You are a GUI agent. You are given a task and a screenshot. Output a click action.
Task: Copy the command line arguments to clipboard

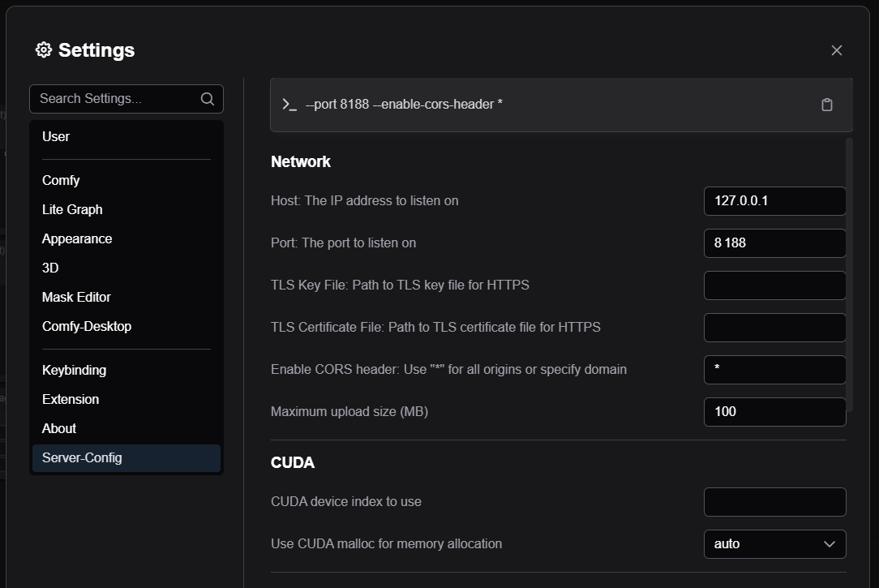(x=826, y=105)
